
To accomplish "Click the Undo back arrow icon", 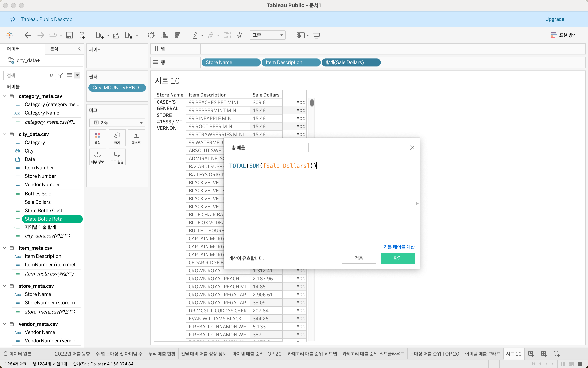I will pos(28,35).
